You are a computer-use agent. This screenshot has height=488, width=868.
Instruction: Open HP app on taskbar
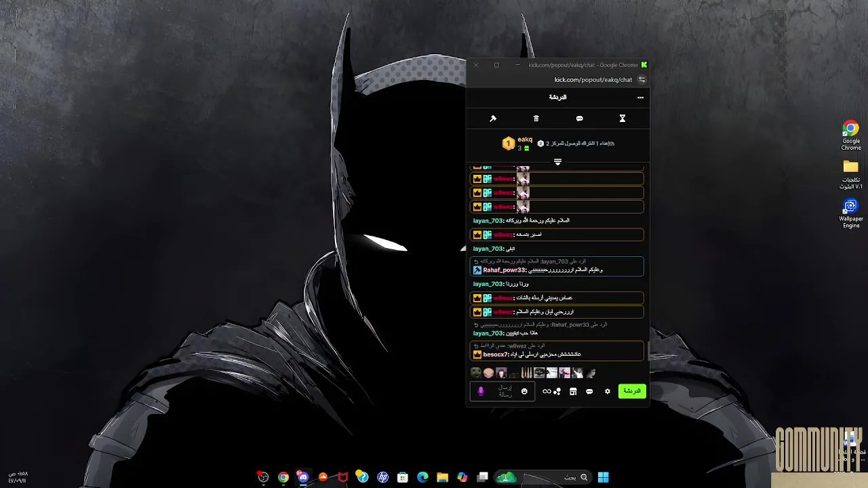383,477
